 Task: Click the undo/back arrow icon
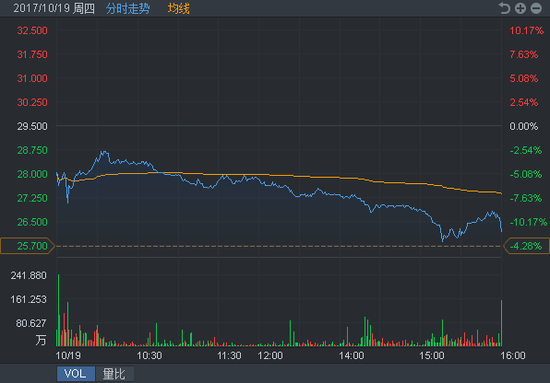[504, 8]
